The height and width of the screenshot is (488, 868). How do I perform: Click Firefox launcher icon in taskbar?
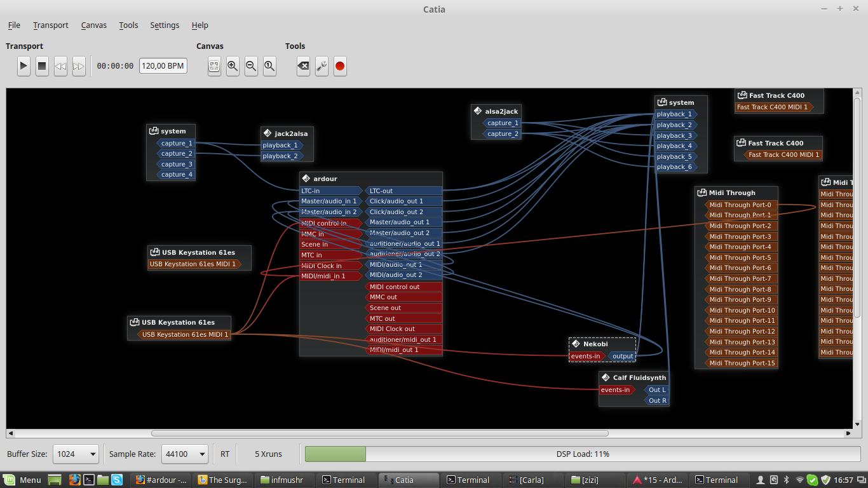(x=74, y=480)
